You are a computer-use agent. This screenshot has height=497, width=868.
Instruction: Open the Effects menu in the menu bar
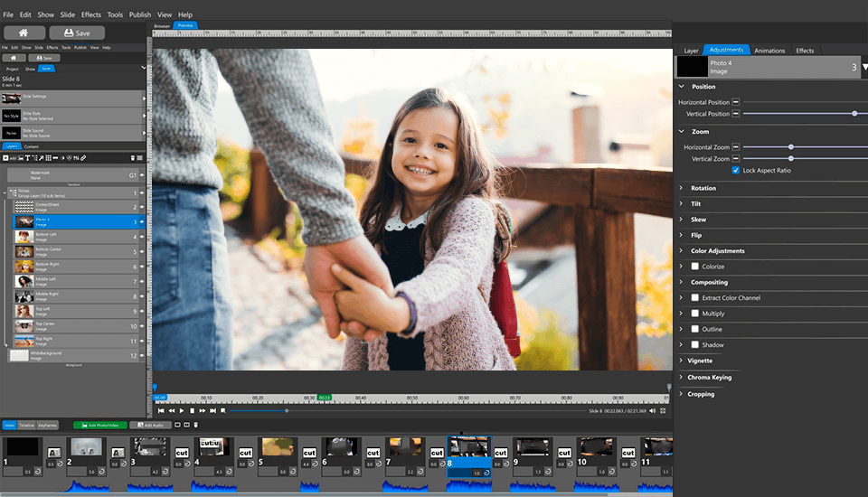pos(91,15)
